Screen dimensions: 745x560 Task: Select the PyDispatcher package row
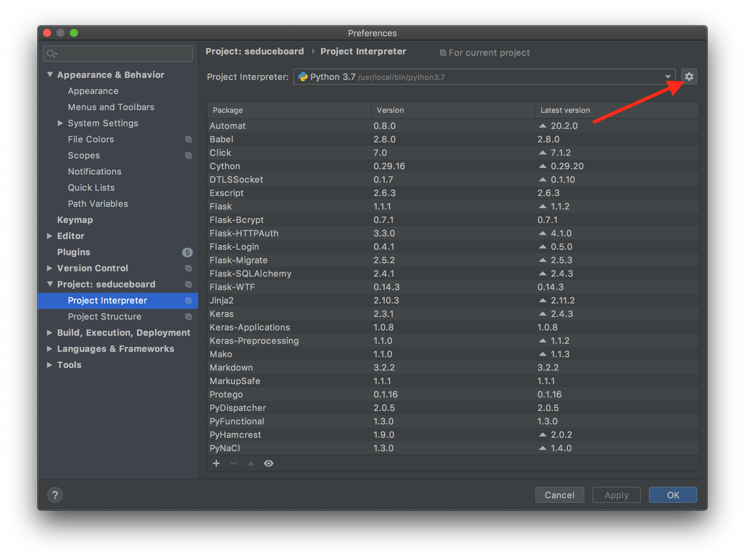point(453,408)
